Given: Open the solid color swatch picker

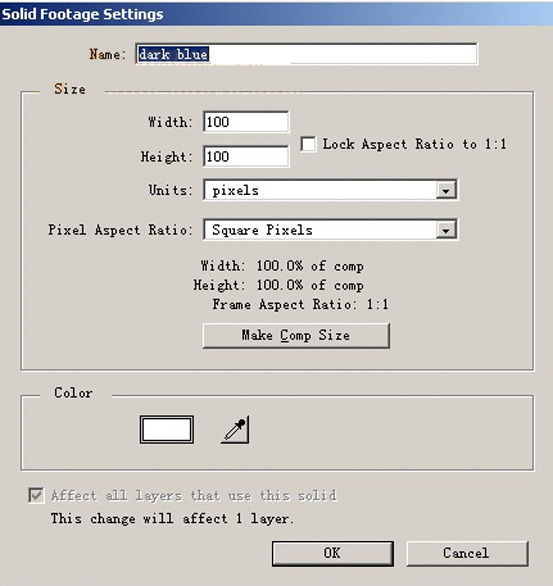Looking at the screenshot, I should (x=167, y=430).
